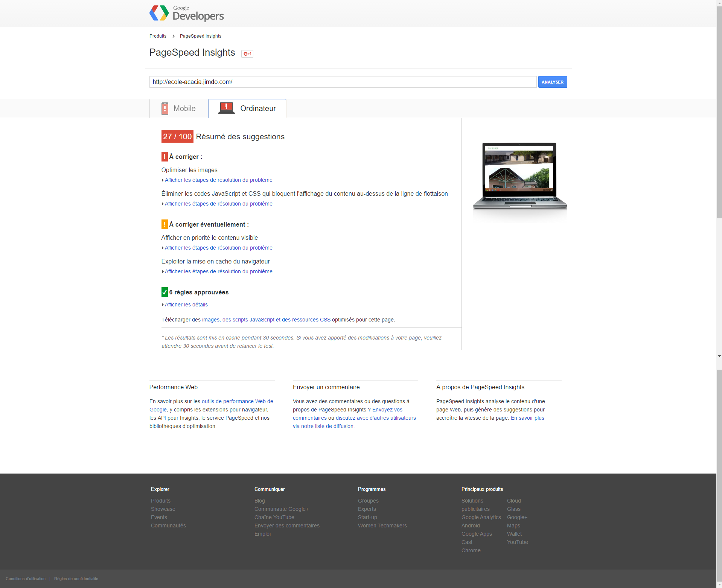Click the red exclamation icon beside À corriger
The height and width of the screenshot is (588, 722).
165,157
